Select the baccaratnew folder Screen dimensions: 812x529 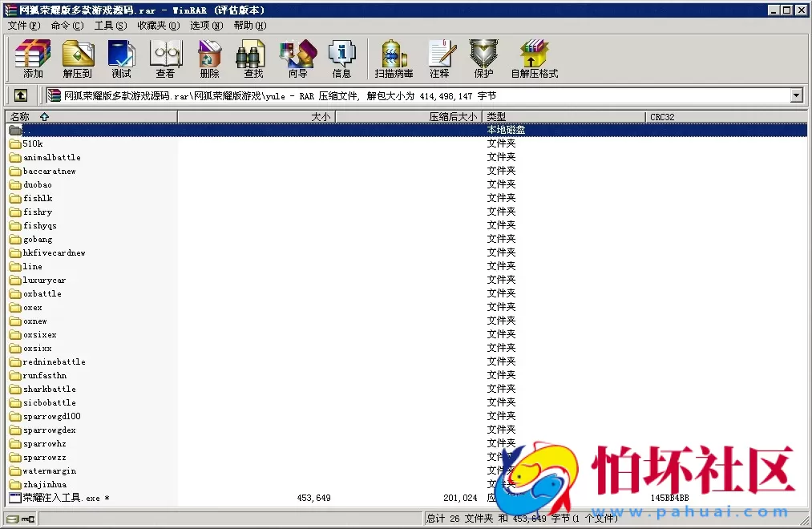49,172
